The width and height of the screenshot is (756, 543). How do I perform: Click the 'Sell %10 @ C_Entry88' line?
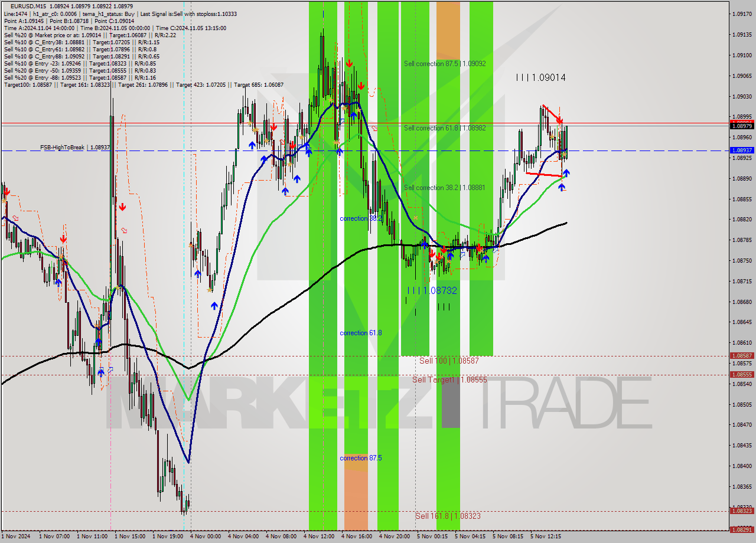(82, 56)
